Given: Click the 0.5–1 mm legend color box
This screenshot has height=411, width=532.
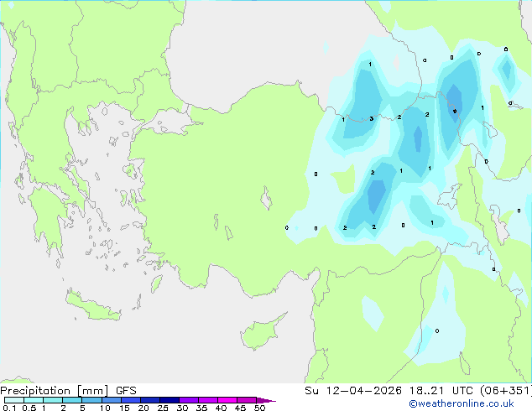Looking at the screenshot, I should (34, 400).
